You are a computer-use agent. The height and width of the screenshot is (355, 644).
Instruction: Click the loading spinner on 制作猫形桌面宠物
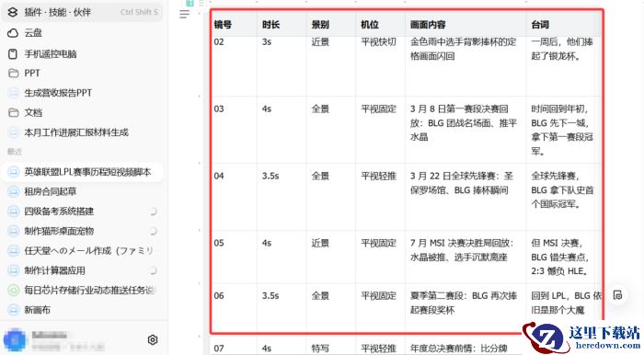(x=153, y=231)
